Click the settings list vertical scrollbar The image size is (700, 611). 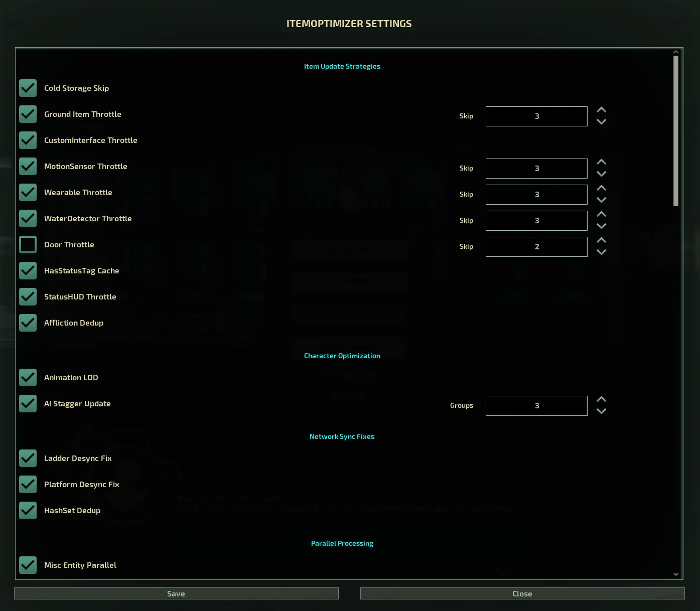675,130
